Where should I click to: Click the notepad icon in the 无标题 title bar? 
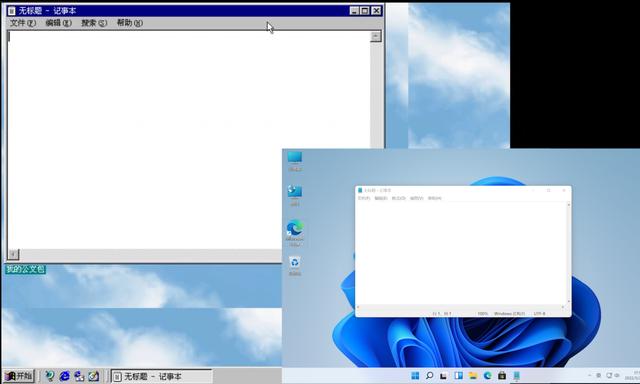pyautogui.click(x=12, y=11)
